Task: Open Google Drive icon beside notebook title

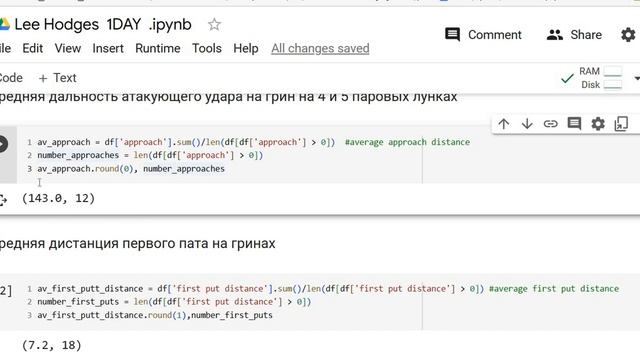Action: [4, 24]
